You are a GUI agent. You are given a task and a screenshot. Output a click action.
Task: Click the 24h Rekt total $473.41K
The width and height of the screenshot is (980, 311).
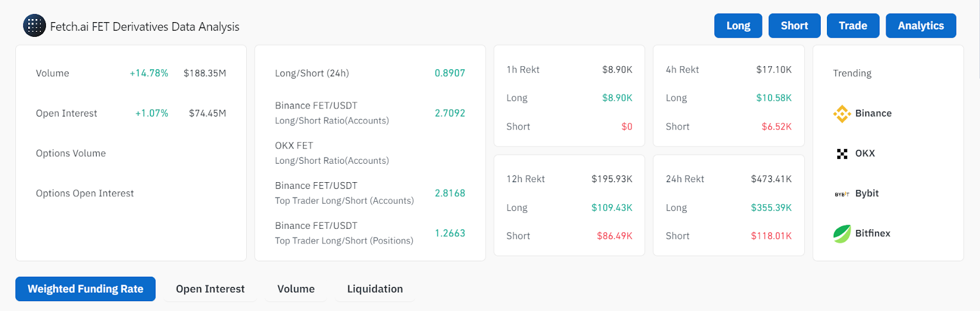coord(771,179)
